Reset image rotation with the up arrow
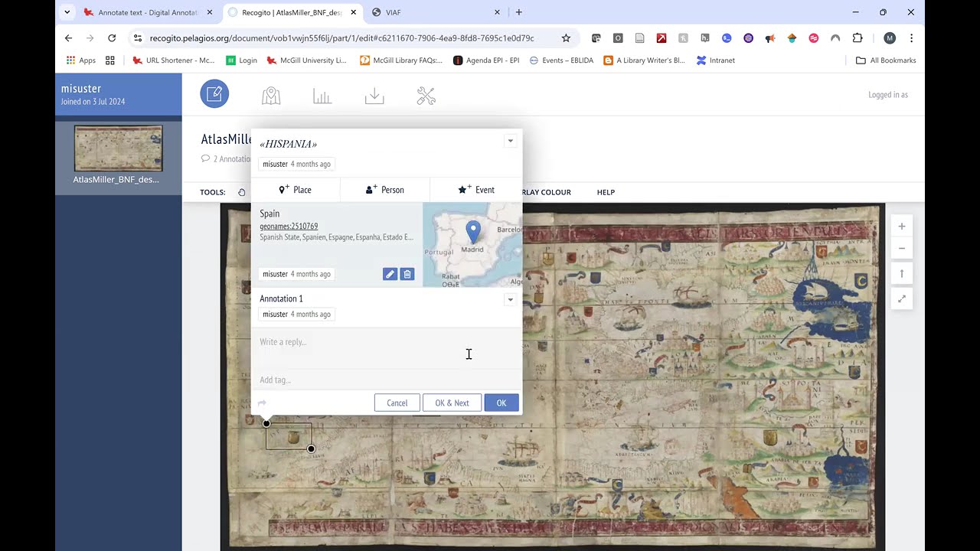This screenshot has width=980, height=551. (902, 274)
